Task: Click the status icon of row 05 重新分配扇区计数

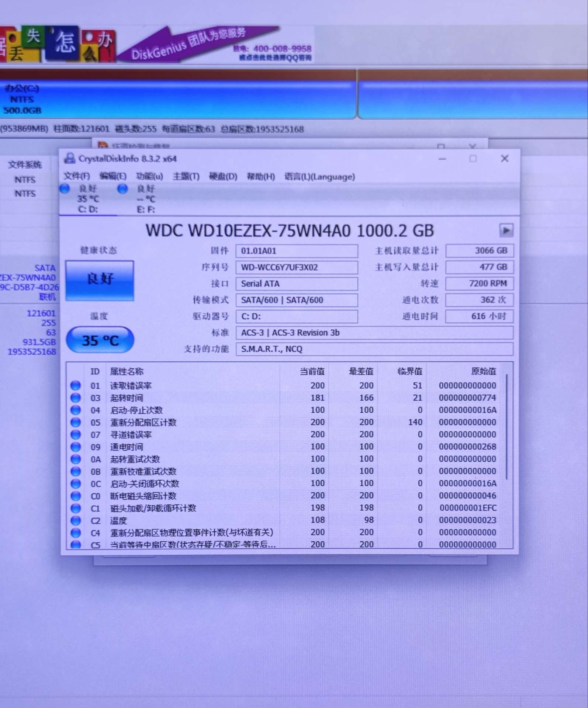Action: point(76,422)
